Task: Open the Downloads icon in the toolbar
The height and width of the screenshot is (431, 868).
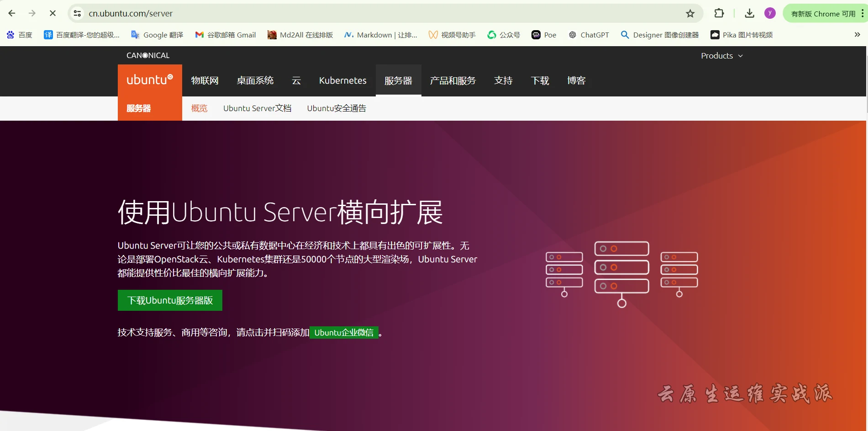Action: tap(749, 13)
